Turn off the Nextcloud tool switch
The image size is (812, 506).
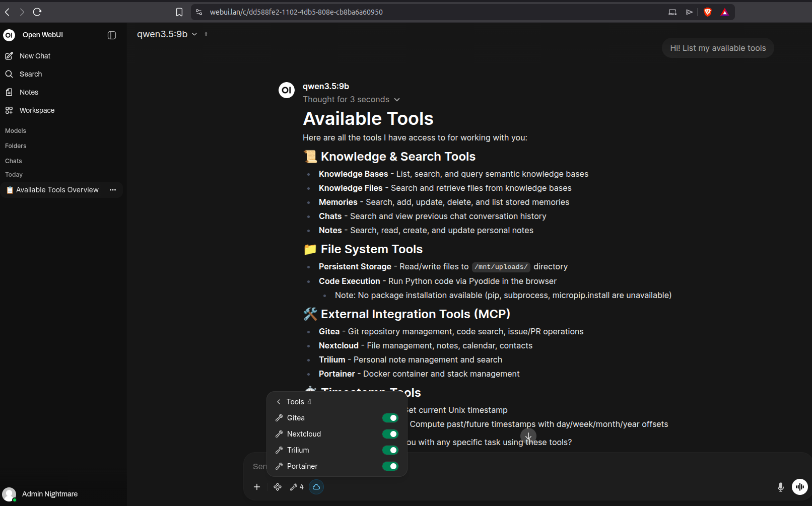(390, 433)
